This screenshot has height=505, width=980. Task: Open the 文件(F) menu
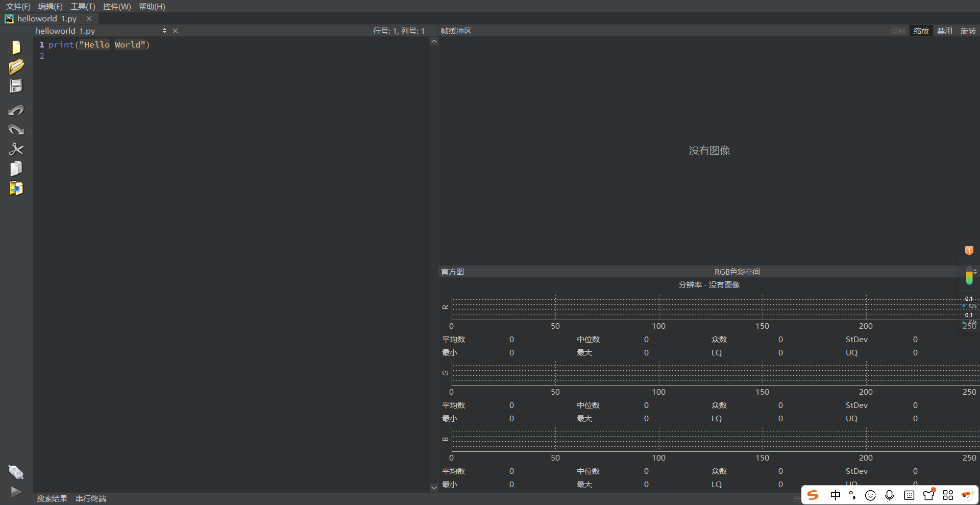click(x=18, y=7)
